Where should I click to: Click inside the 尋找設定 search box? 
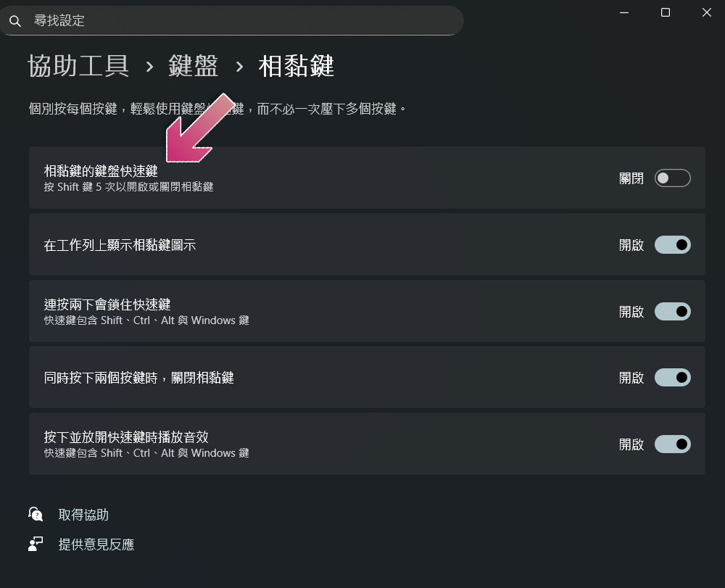(x=232, y=20)
